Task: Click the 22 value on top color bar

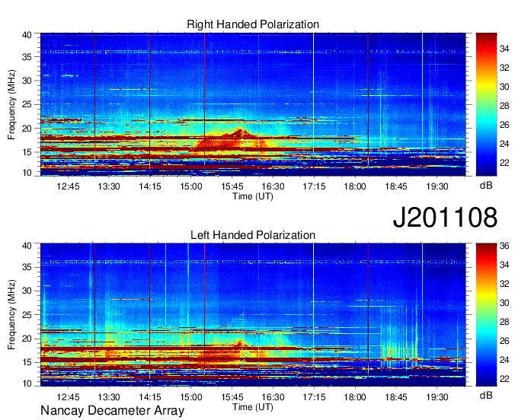Action: pyautogui.click(x=504, y=163)
